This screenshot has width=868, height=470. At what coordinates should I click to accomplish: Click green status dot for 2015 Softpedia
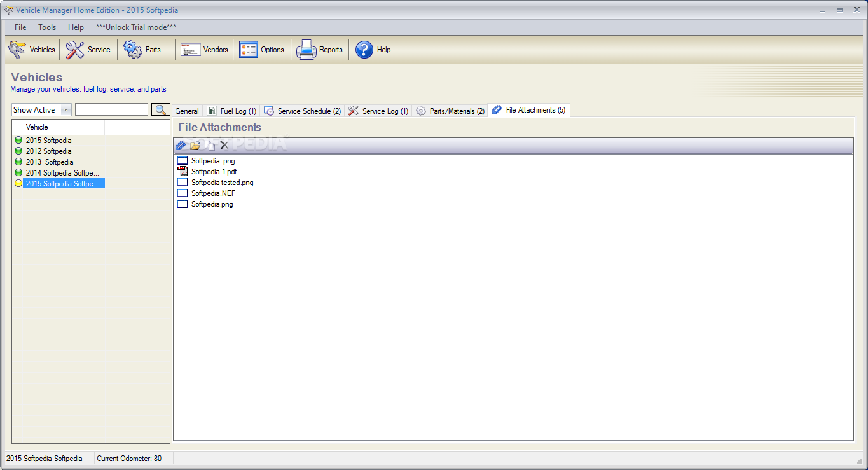tap(18, 141)
